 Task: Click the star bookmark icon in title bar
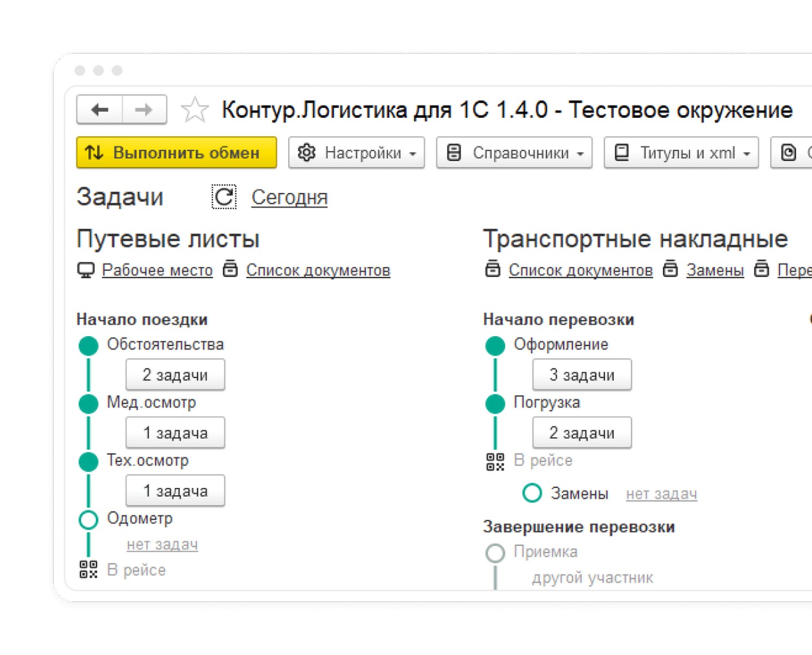coord(195,109)
